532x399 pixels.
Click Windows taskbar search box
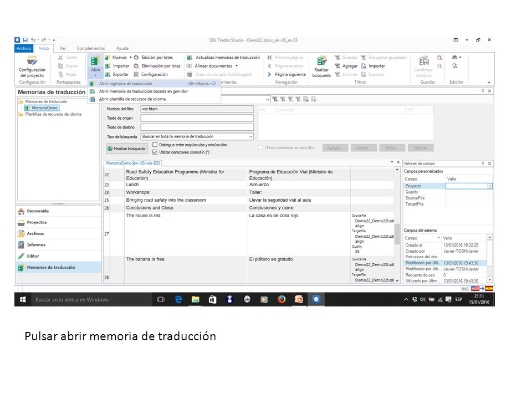click(x=91, y=300)
